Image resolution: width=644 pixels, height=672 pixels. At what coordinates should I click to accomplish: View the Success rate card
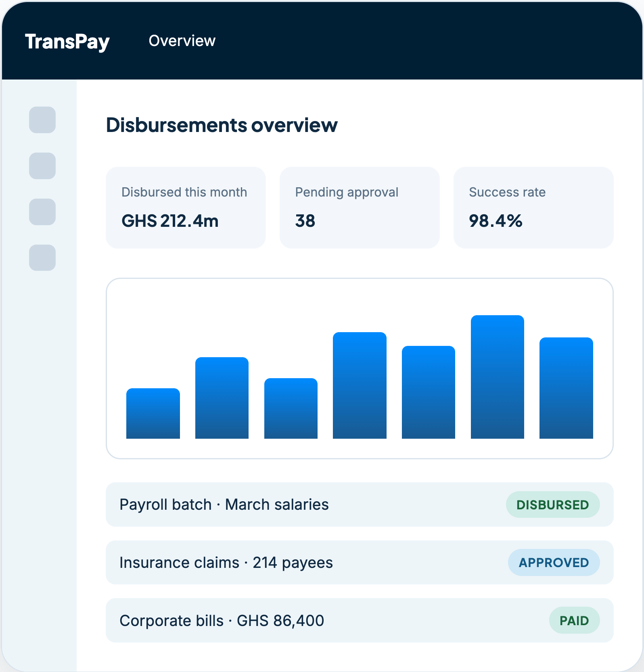click(x=533, y=207)
